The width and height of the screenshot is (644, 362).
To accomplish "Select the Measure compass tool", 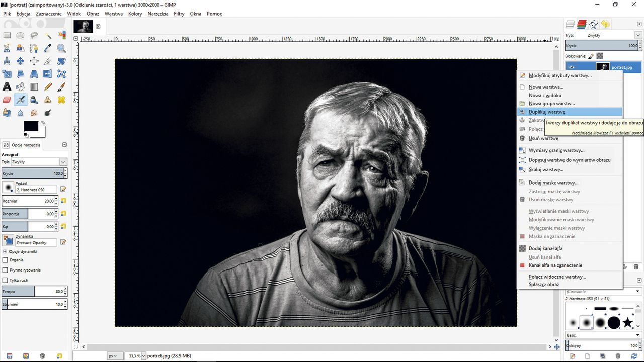I will (x=7, y=61).
